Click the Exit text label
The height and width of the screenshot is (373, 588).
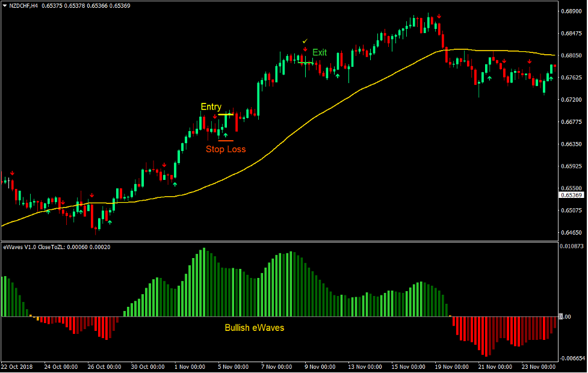pos(320,52)
